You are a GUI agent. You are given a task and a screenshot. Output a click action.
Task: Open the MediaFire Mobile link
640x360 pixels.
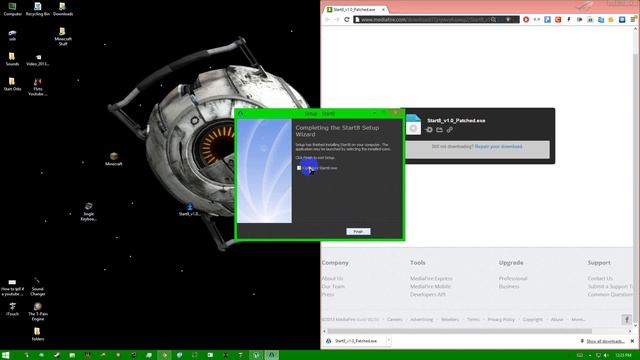point(430,287)
